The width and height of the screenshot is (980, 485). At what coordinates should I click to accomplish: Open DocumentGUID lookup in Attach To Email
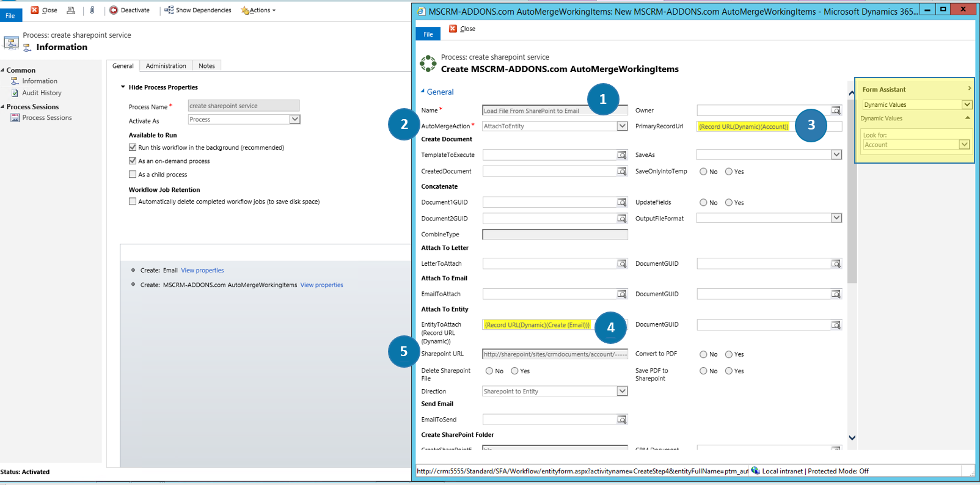click(x=836, y=294)
